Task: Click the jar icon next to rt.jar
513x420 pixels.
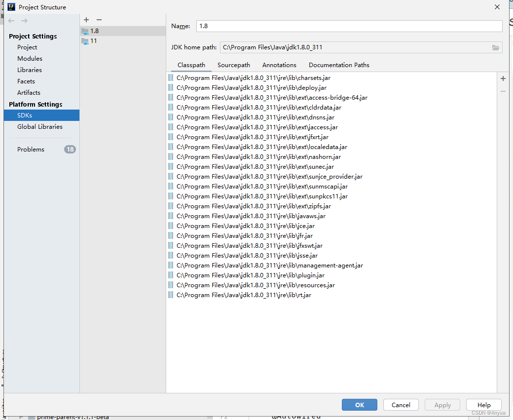Action: pos(170,295)
